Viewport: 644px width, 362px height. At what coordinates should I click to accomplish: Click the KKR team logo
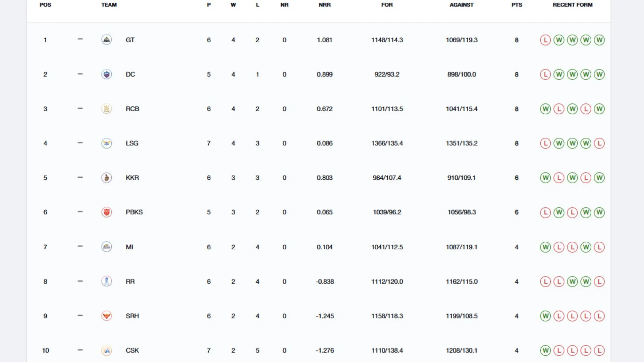pos(107,178)
